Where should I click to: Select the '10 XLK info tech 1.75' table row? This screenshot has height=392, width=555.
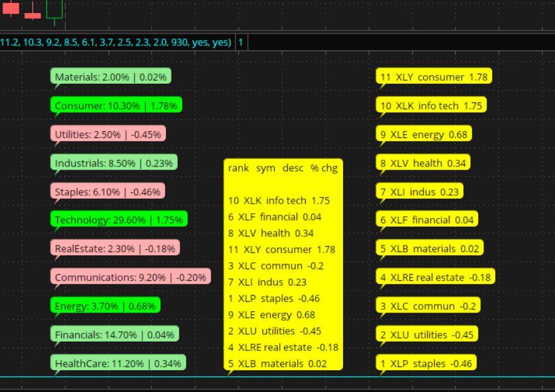pyautogui.click(x=279, y=201)
